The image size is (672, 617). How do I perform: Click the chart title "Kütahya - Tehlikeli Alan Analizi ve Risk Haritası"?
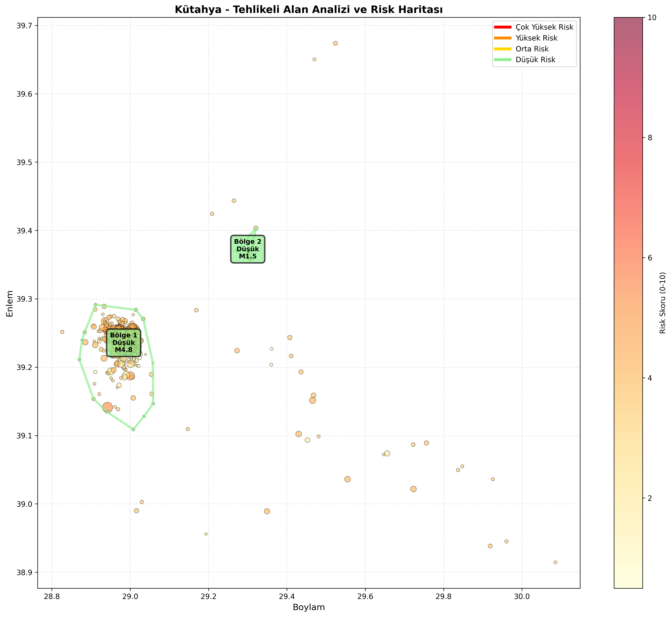pos(309,10)
